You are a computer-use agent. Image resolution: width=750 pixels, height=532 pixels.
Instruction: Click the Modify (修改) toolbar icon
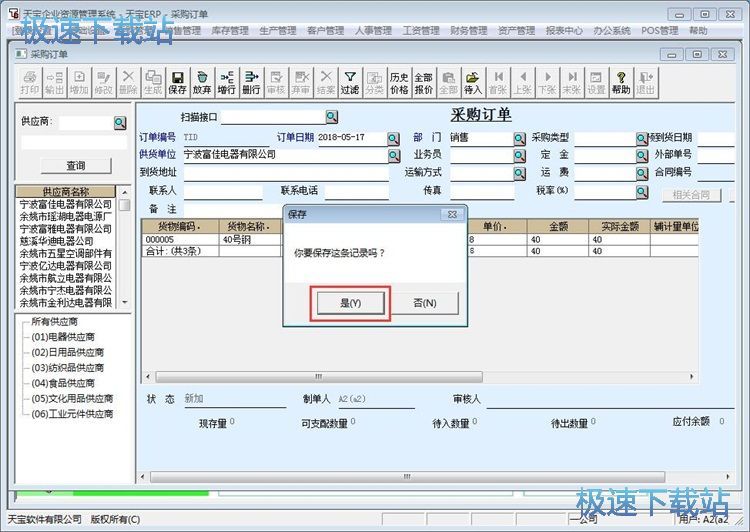pyautogui.click(x=104, y=83)
